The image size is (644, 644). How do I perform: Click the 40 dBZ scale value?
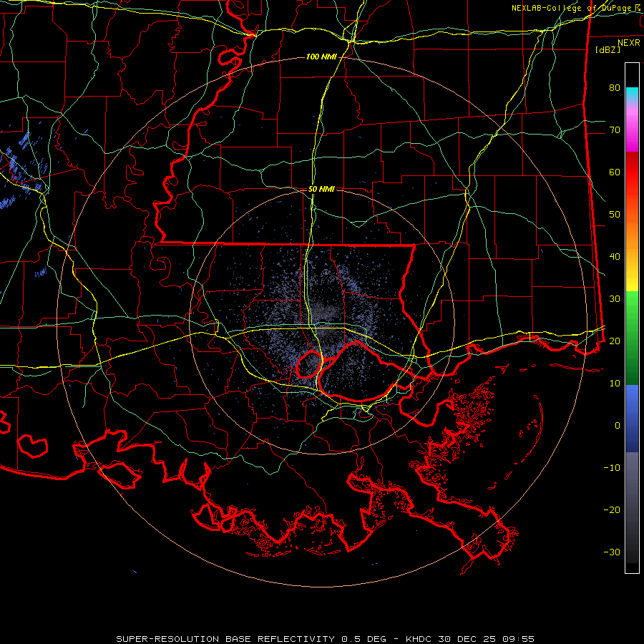(x=615, y=257)
